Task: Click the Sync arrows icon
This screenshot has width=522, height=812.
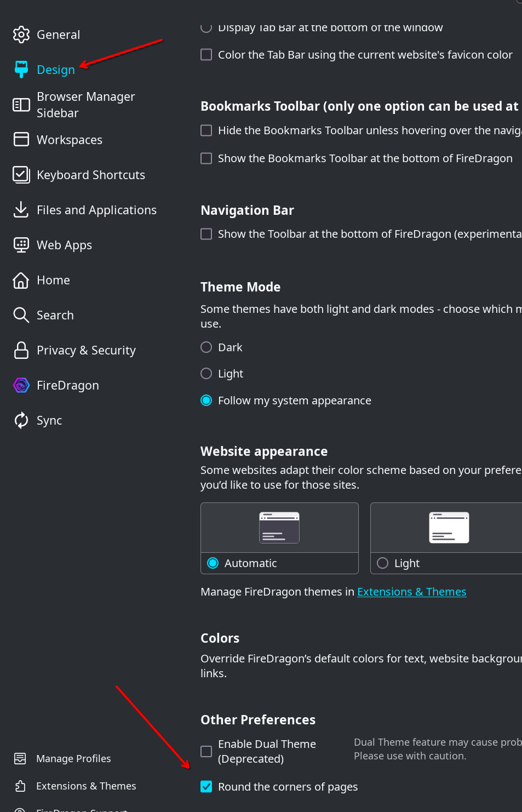Action: (x=21, y=420)
